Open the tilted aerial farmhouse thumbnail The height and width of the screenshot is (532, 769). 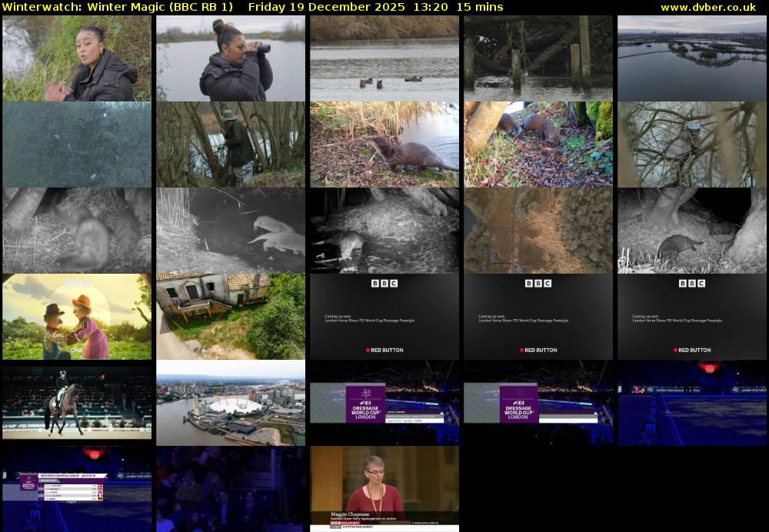click(231, 317)
